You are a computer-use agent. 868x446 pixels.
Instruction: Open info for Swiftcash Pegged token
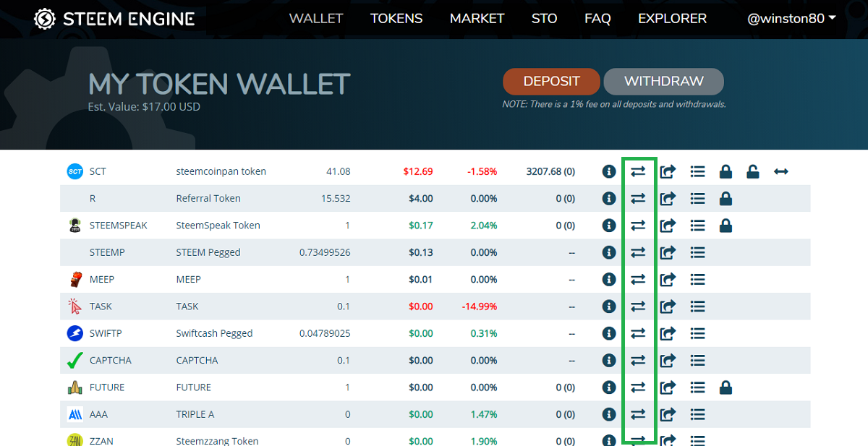coord(609,333)
